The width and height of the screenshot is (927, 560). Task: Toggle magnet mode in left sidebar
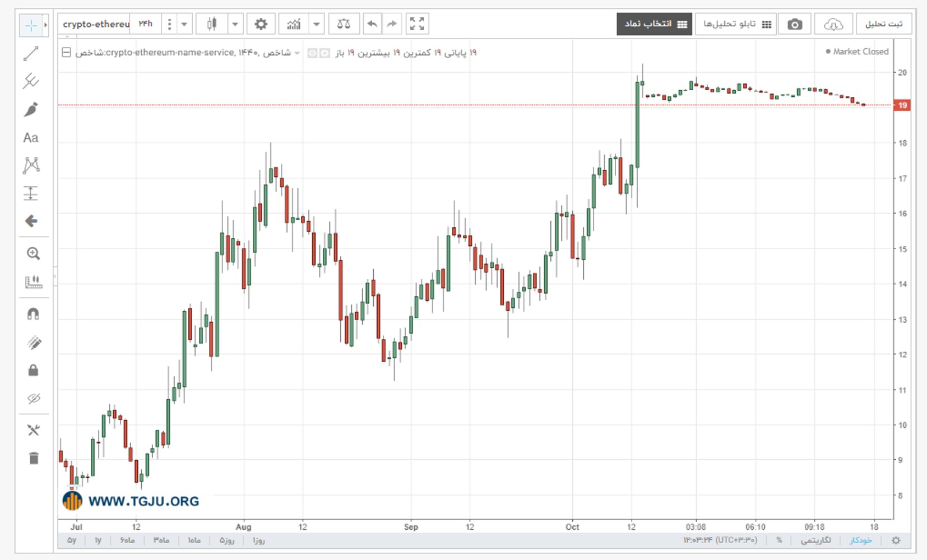click(33, 314)
